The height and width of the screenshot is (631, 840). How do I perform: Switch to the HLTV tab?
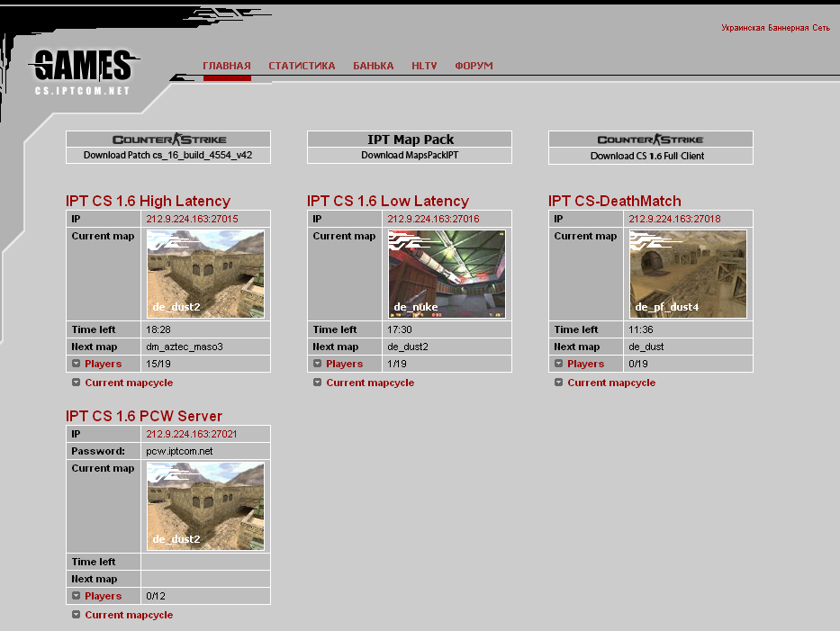[x=424, y=66]
